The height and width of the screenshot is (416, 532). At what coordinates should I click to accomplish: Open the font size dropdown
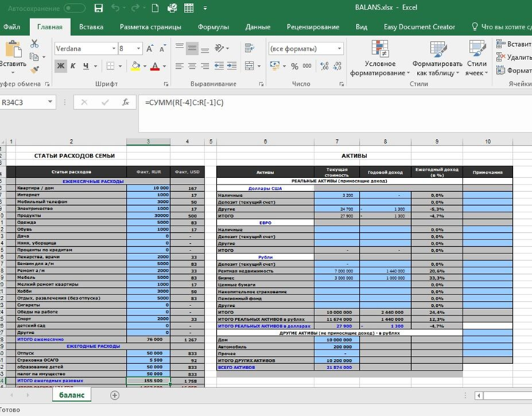[x=138, y=49]
